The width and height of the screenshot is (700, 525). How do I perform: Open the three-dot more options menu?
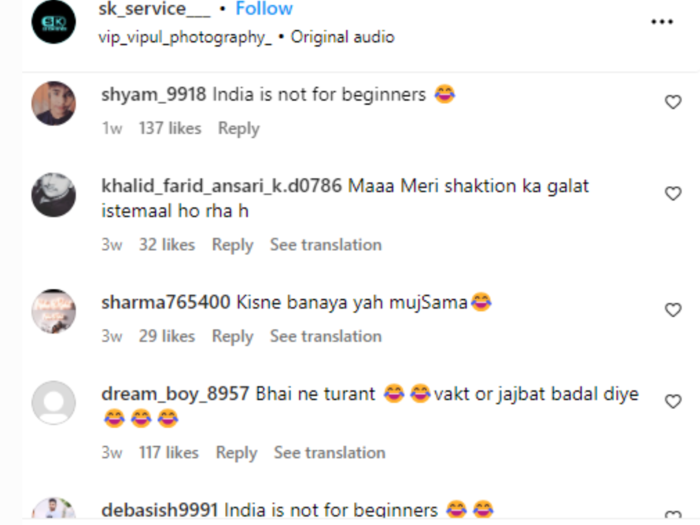[662, 21]
